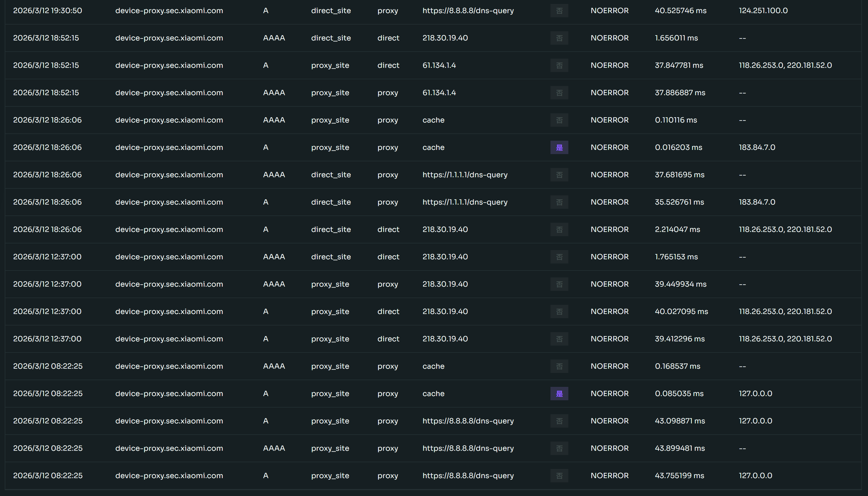
Task: Click 61.134.1.4 upstream in 37.847781 ms row
Action: (x=439, y=65)
